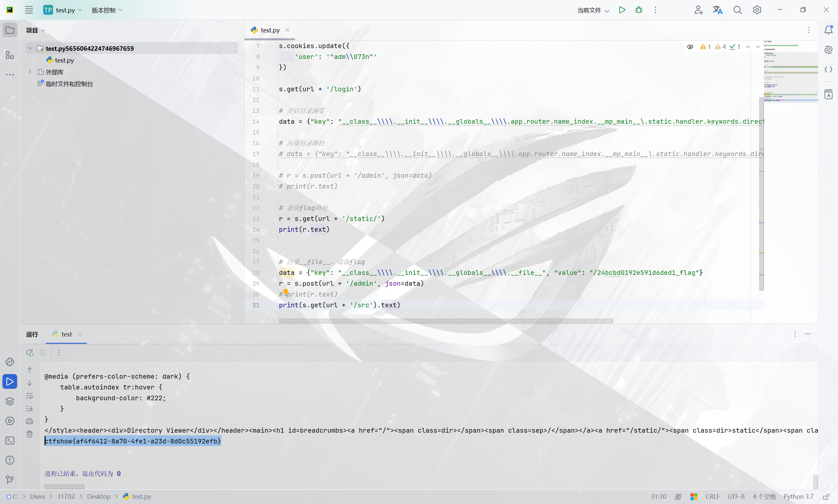Open the Code With Me user icon
This screenshot has height=504, width=838.
coord(698,10)
